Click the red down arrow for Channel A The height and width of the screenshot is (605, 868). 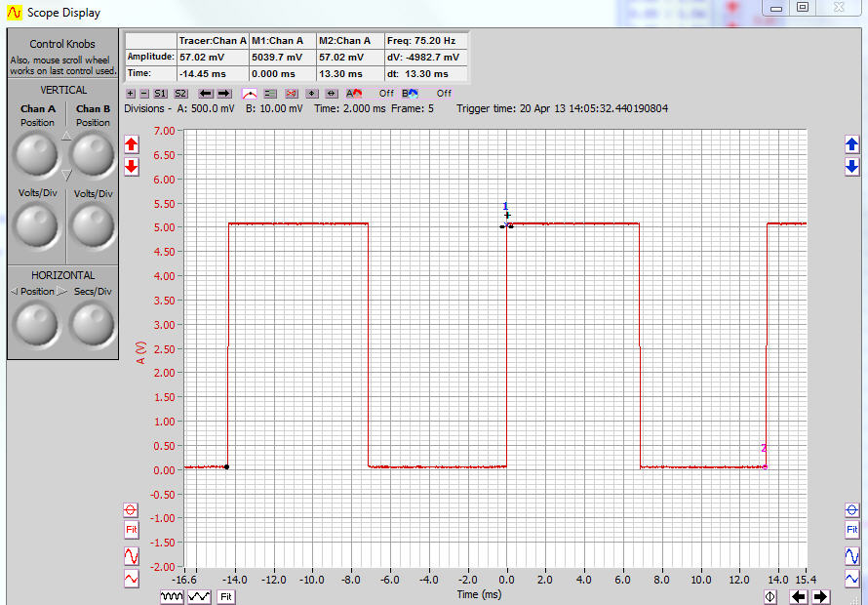click(132, 166)
